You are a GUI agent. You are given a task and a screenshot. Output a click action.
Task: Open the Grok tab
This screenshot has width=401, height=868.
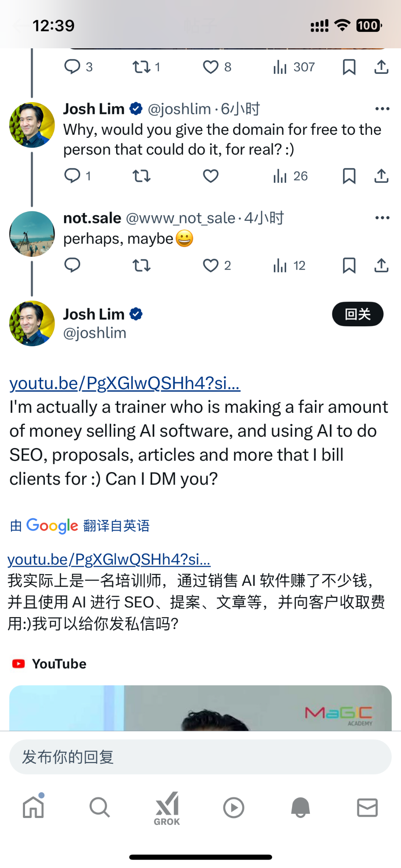[x=167, y=808]
